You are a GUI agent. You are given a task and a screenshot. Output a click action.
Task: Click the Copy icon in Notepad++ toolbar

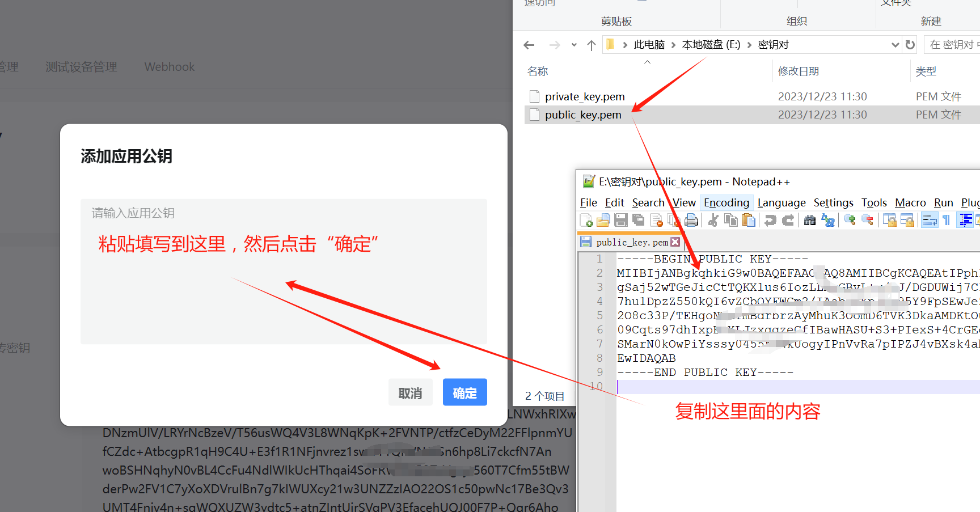click(731, 220)
